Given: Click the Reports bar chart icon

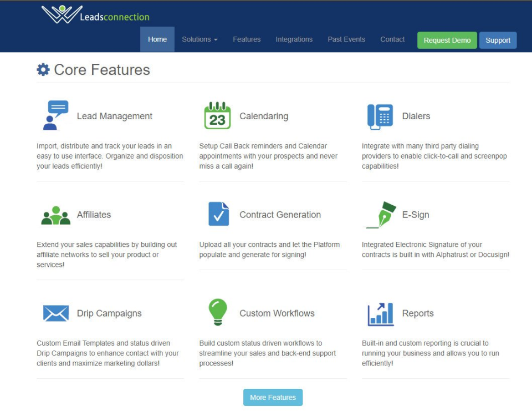Looking at the screenshot, I should tap(380, 312).
